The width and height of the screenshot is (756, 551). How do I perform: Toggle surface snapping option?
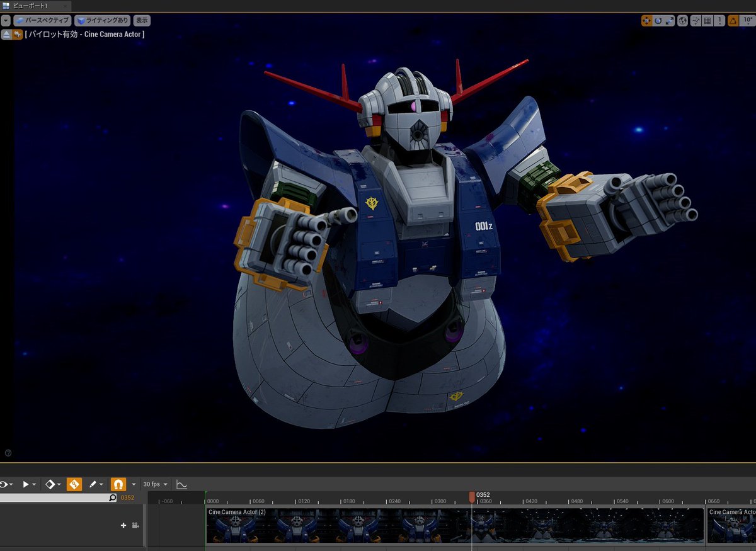[x=696, y=21]
